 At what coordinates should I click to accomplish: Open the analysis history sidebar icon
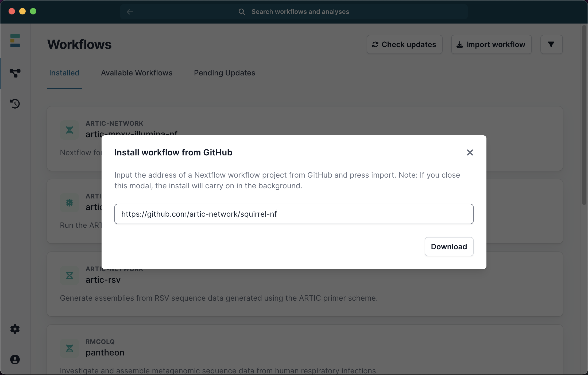15,104
